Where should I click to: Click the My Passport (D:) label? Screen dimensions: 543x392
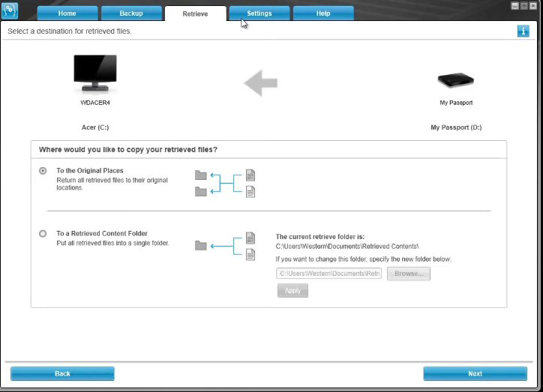456,127
